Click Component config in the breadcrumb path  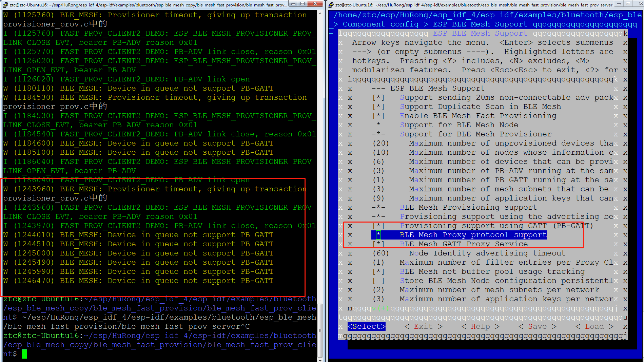(381, 24)
